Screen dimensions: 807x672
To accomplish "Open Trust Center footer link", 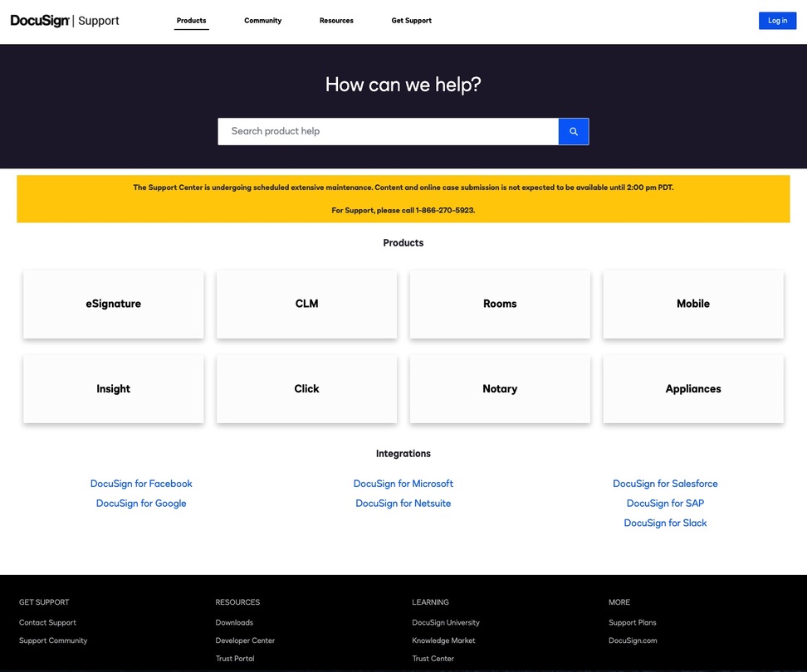I will [x=433, y=659].
